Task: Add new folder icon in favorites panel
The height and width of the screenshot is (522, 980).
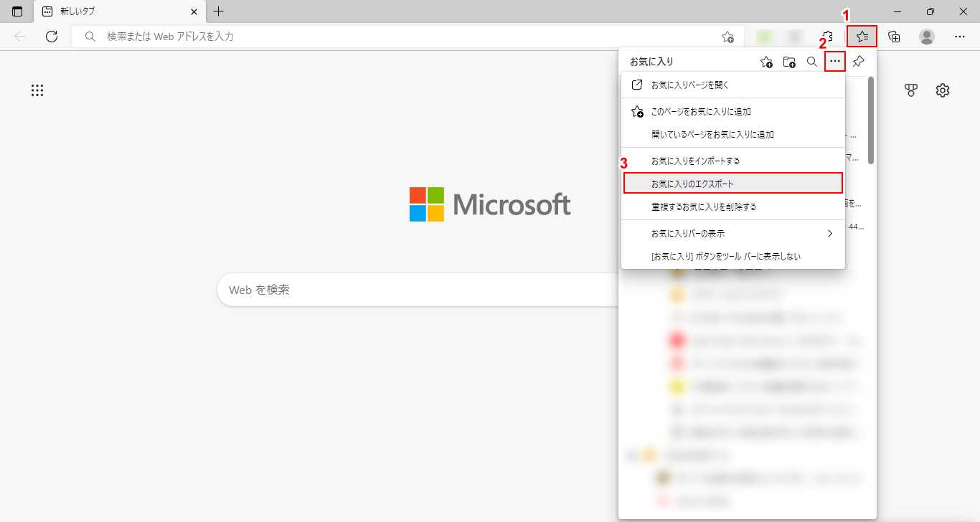Action: pos(789,62)
